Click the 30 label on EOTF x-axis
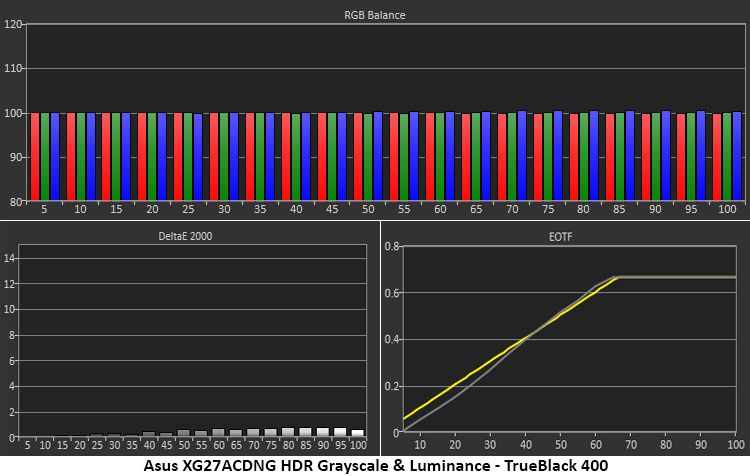This screenshot has height=476, width=750. [x=490, y=444]
